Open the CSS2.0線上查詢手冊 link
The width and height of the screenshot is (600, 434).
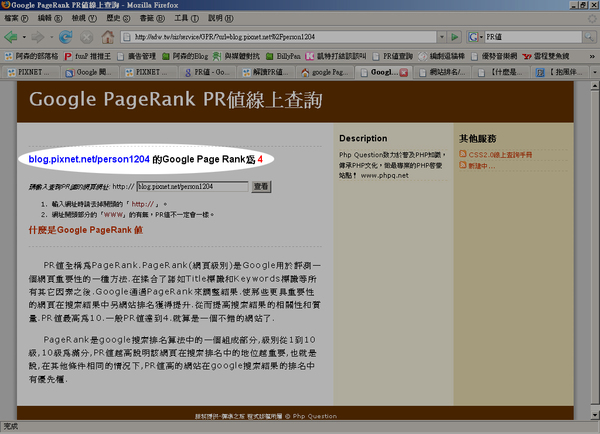(500, 155)
